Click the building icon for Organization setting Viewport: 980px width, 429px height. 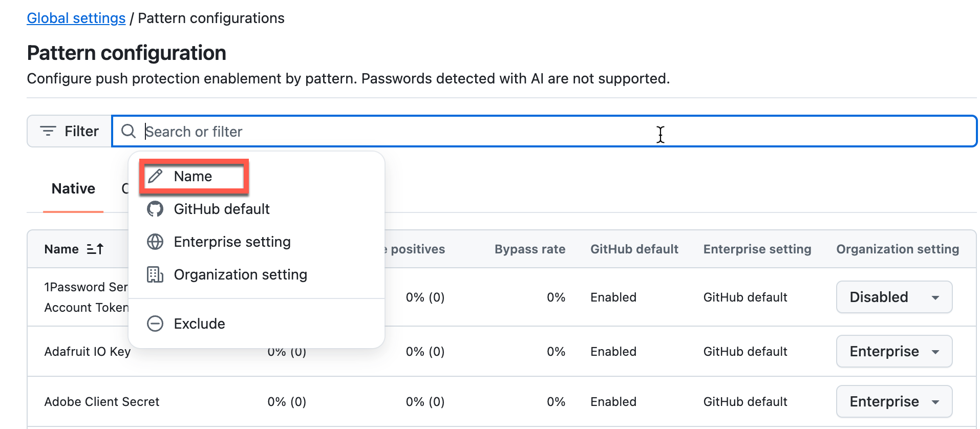(x=155, y=275)
